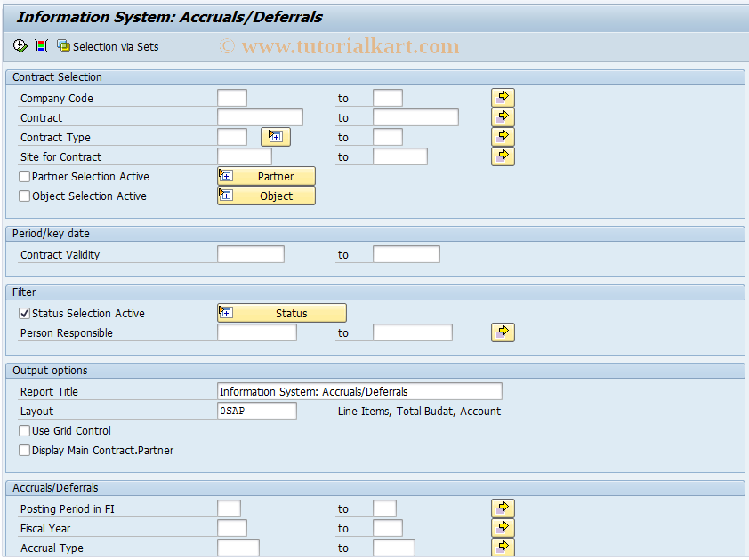This screenshot has height=560, width=749.
Task: Focus the Accrual Type to field
Action: pos(394,548)
